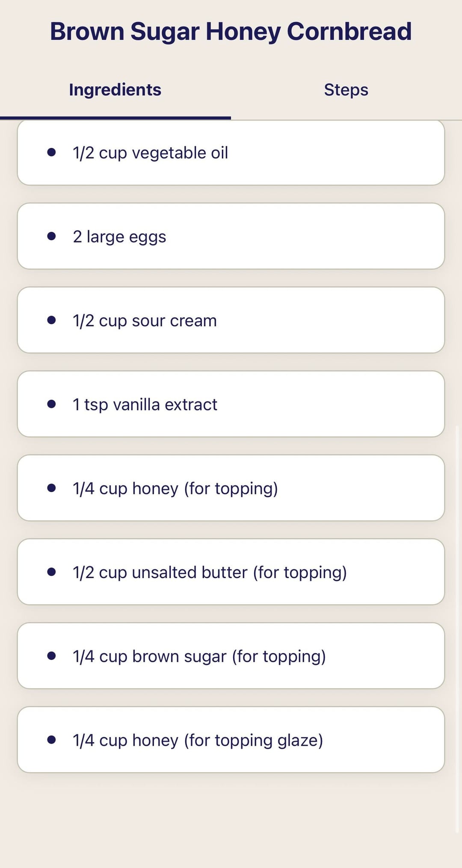
Task: Tap the bullet beside 2 large eggs
Action: pyautogui.click(x=52, y=236)
